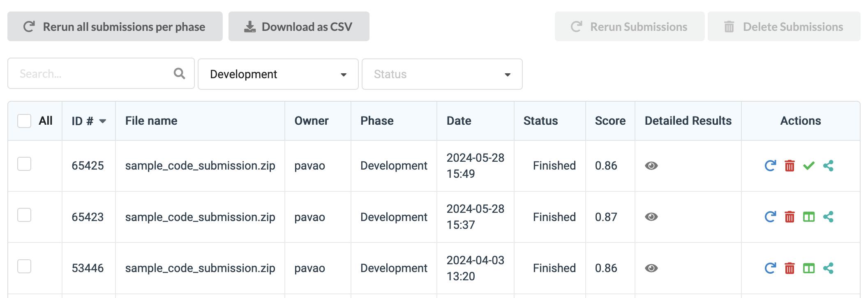Screen dimensions: 868x298
Task: Click the Delete Submissions button
Action: [784, 27]
